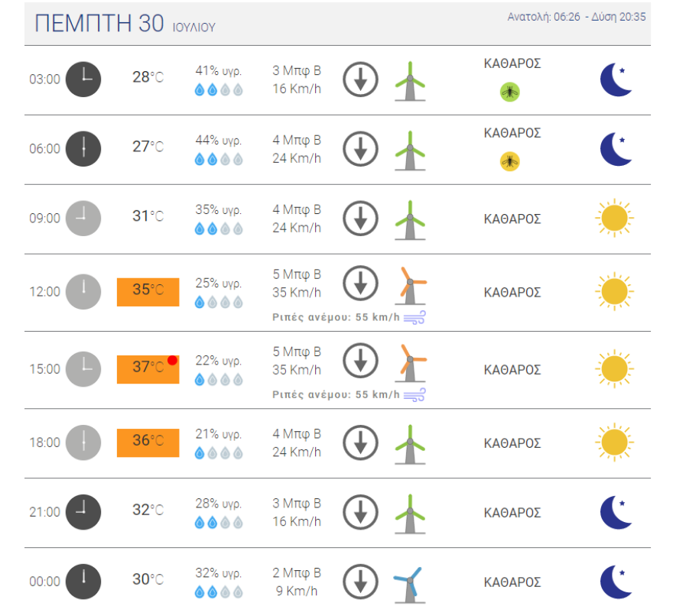Click the ΚΑΘΑΡΟΣ label at 18:00
This screenshot has width=673, height=616.
512,443
